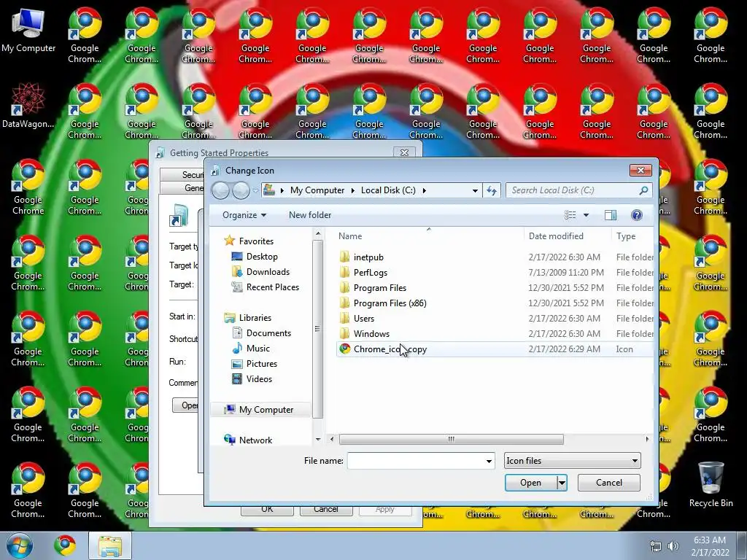This screenshot has height=560, width=747.
Task: Expand the Open button split arrow
Action: [x=562, y=483]
